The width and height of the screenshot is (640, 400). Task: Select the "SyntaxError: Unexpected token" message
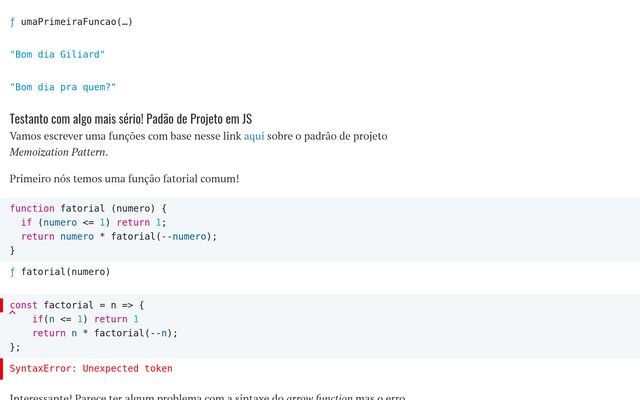[x=91, y=368]
